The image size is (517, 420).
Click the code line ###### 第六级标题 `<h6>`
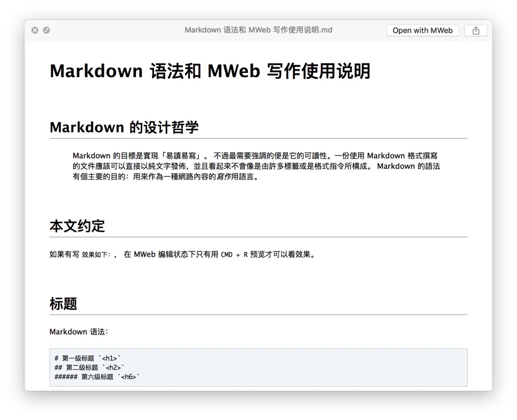point(97,377)
